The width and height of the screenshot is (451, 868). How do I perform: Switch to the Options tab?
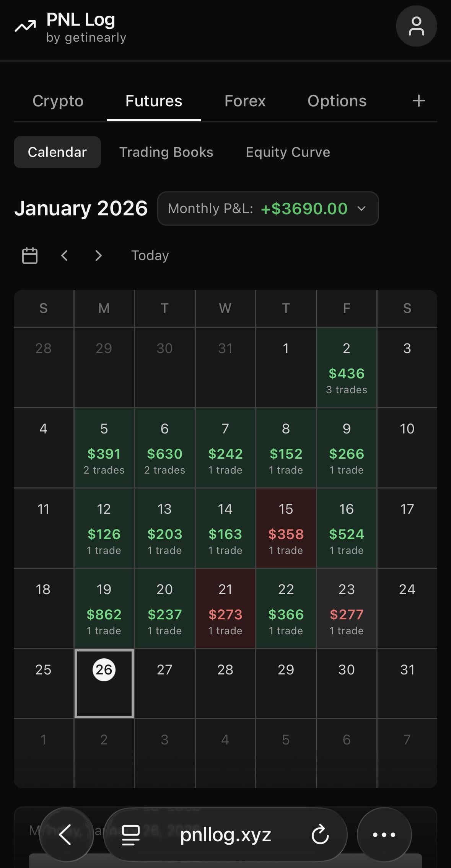coord(337,101)
